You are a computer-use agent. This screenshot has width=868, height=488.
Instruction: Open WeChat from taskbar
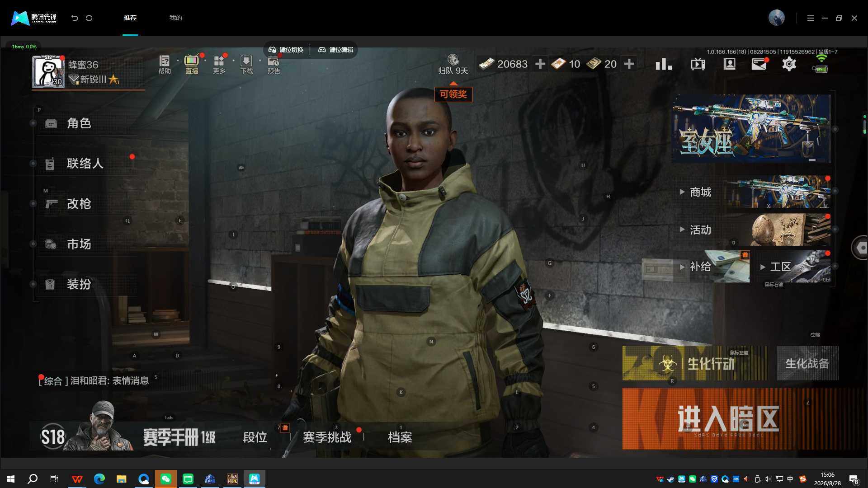point(165,479)
